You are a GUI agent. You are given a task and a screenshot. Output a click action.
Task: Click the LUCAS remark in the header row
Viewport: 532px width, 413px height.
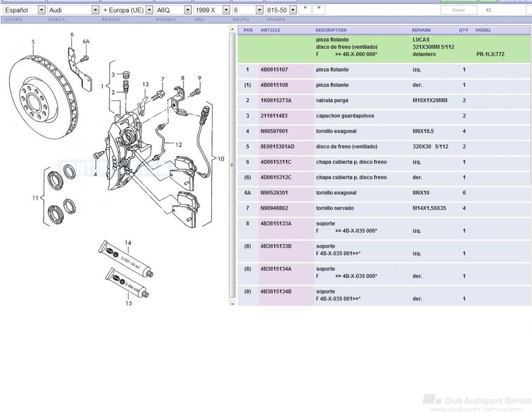[421, 40]
